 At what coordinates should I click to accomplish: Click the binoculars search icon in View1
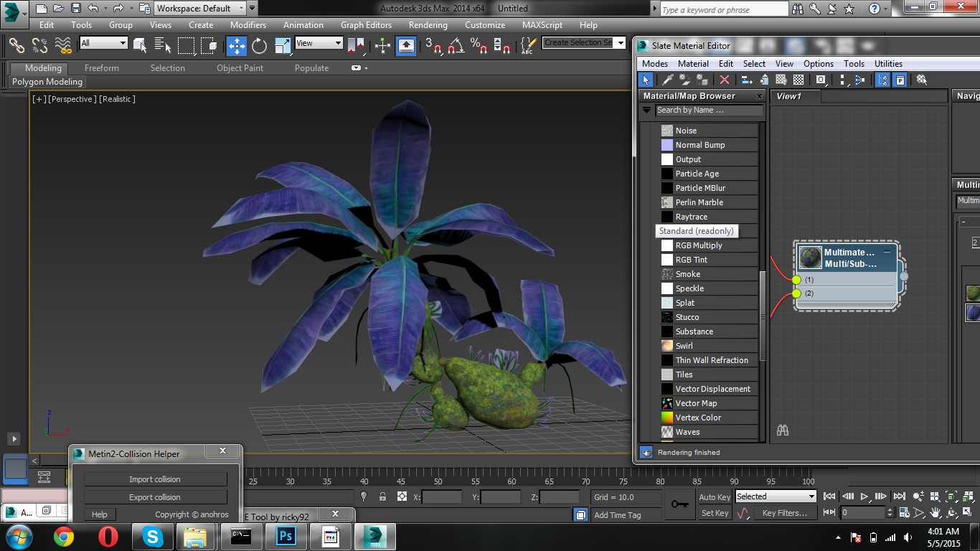(783, 430)
